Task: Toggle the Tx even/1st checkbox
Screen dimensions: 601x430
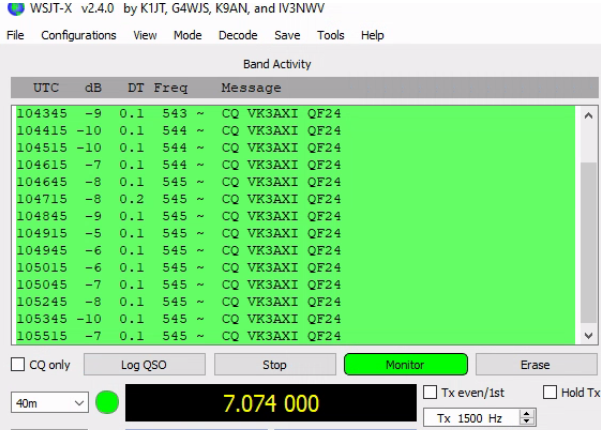Action: tap(431, 390)
